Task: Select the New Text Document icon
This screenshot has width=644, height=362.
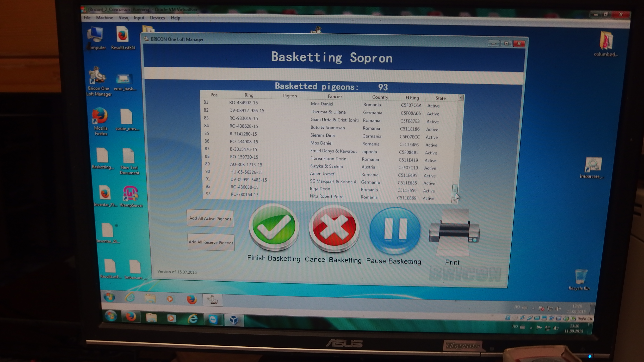Action: [129, 161]
